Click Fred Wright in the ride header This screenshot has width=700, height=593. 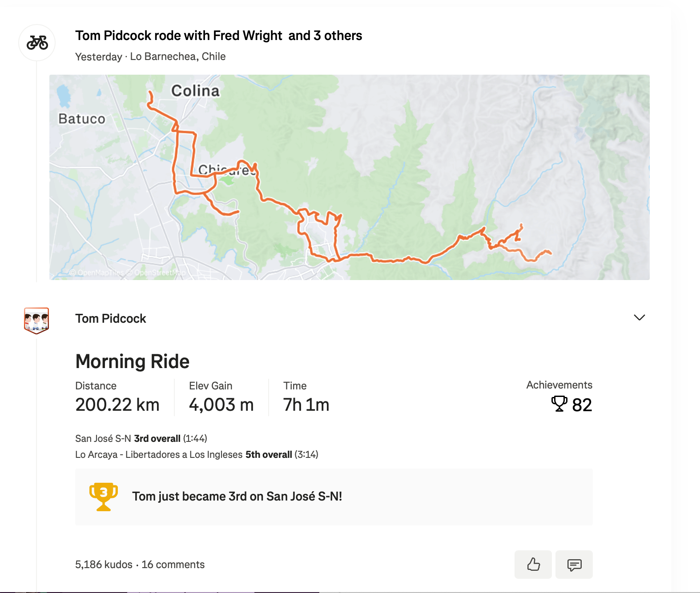point(247,36)
